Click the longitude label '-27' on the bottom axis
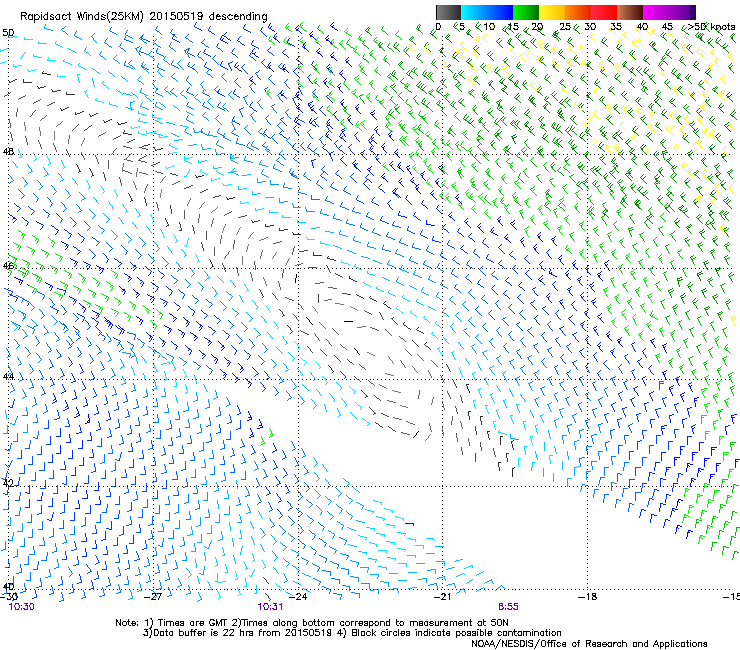This screenshot has width=740, height=650. coord(153,597)
